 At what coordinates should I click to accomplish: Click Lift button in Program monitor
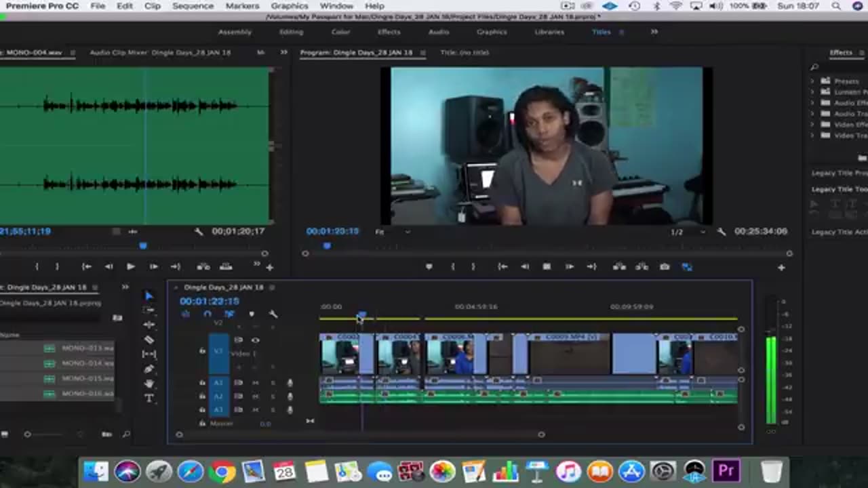point(619,267)
